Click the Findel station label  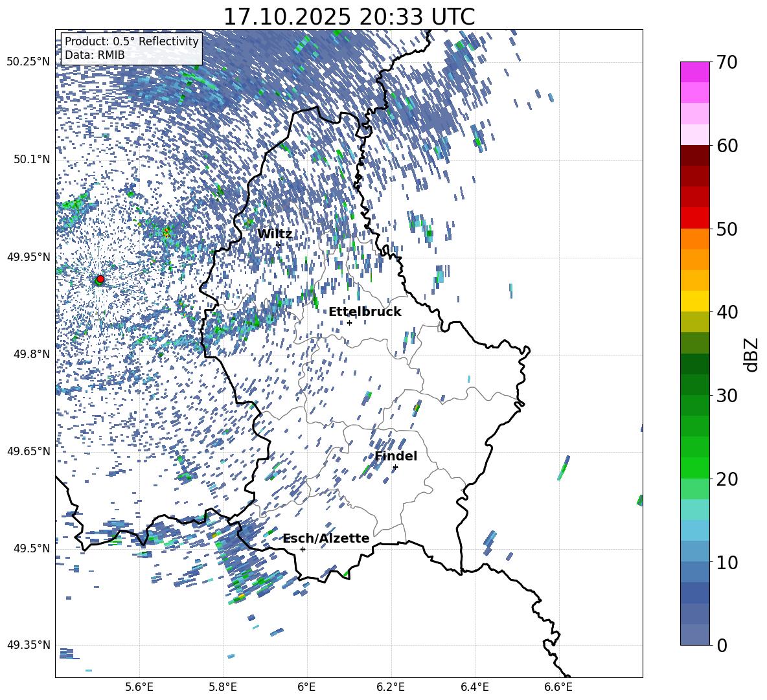click(396, 456)
